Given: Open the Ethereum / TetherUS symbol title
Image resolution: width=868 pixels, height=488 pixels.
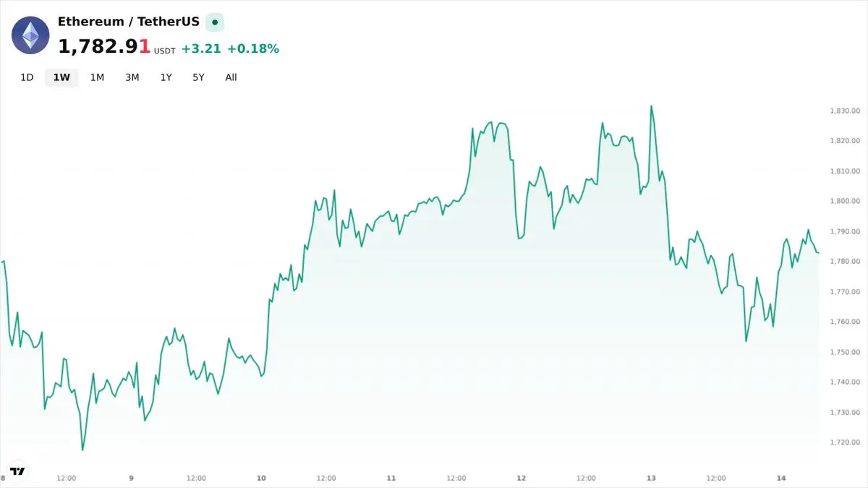Looking at the screenshot, I should 129,22.
